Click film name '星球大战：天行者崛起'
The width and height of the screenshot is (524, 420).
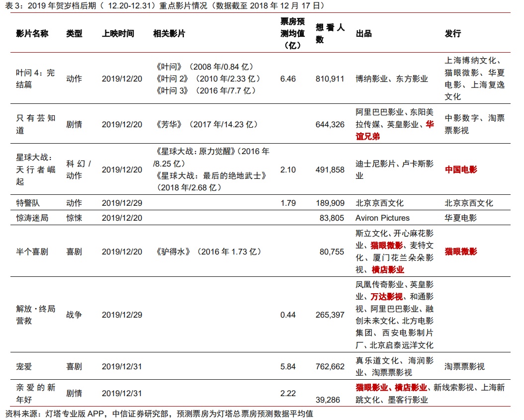point(35,169)
